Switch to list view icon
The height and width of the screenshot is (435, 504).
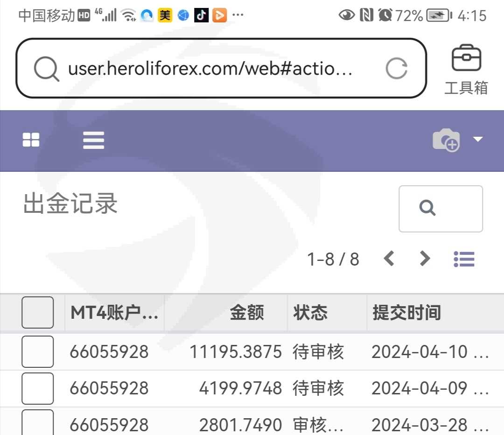click(464, 259)
